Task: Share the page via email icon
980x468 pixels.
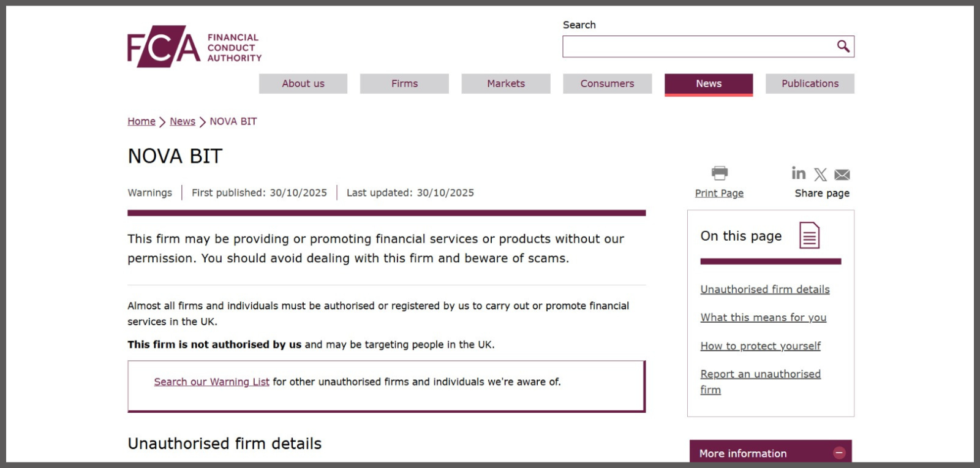Action: [842, 174]
